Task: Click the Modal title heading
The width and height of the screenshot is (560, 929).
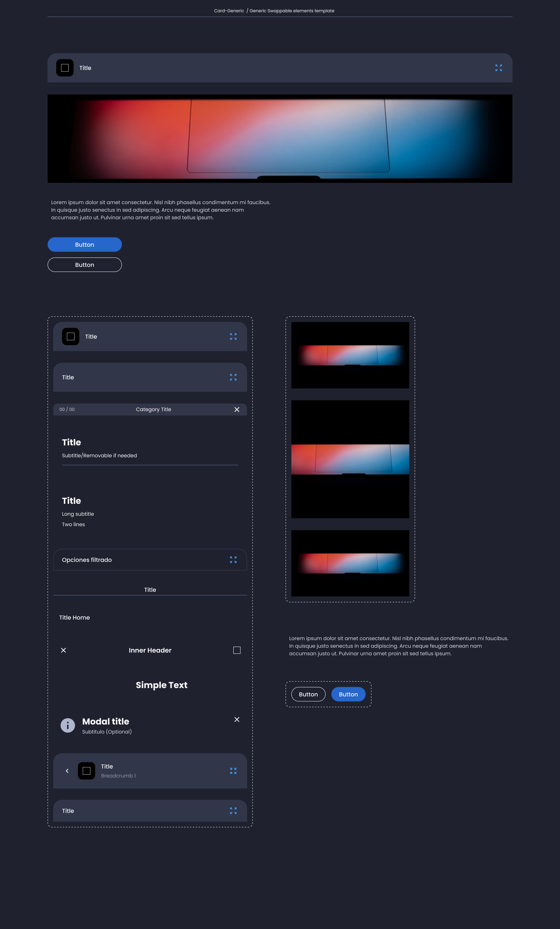Action: click(x=106, y=722)
